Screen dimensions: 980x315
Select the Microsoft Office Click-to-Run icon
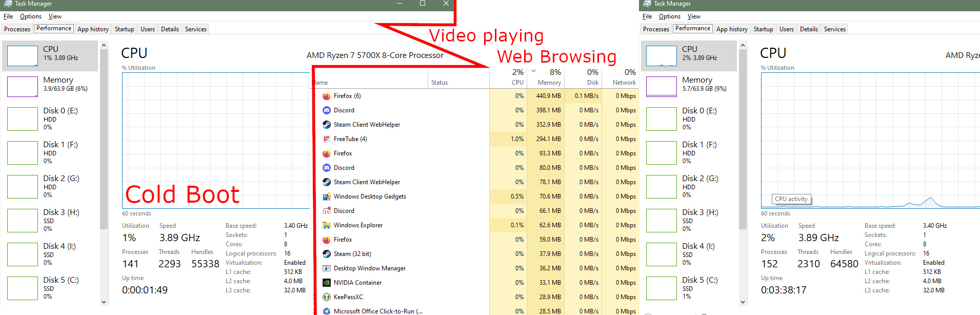pos(326,311)
